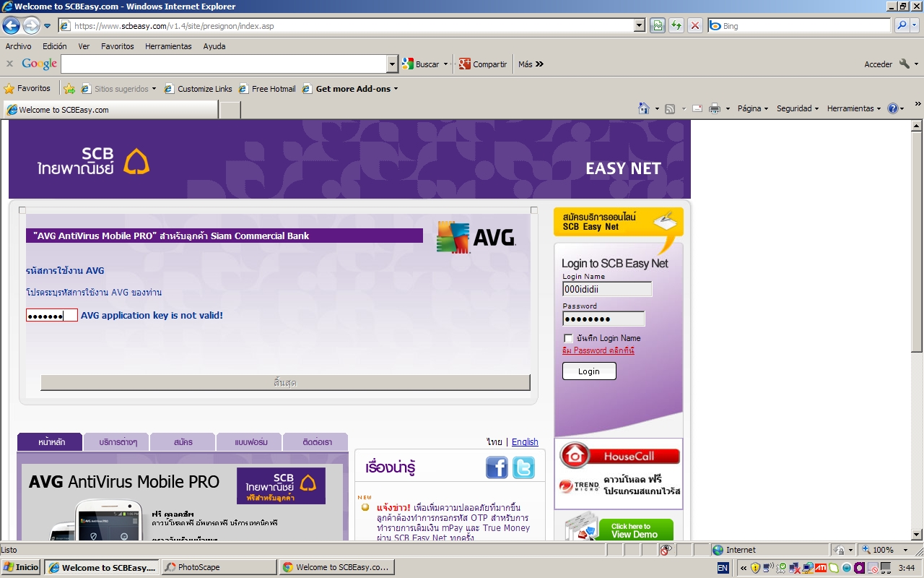Click the Login button
The width and height of the screenshot is (924, 578).
pyautogui.click(x=589, y=371)
